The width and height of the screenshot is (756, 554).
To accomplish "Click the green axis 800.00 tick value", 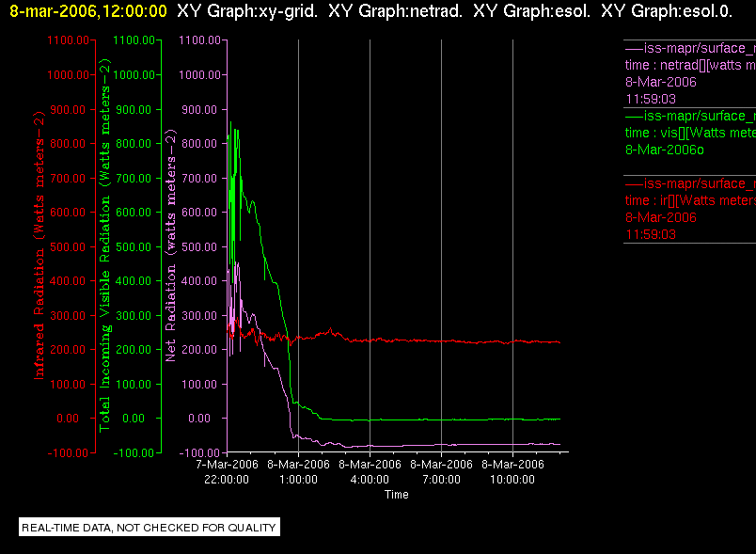I will (134, 144).
